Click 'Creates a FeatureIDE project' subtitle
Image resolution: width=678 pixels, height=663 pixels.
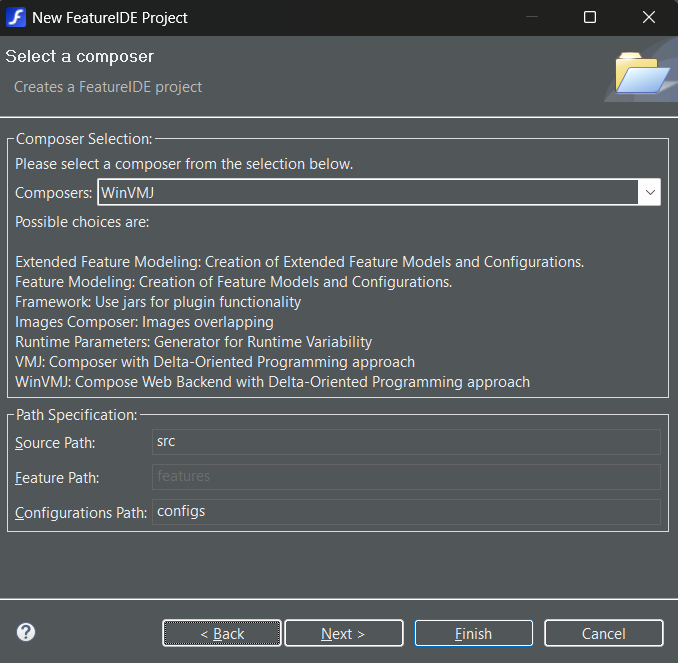click(x=108, y=87)
